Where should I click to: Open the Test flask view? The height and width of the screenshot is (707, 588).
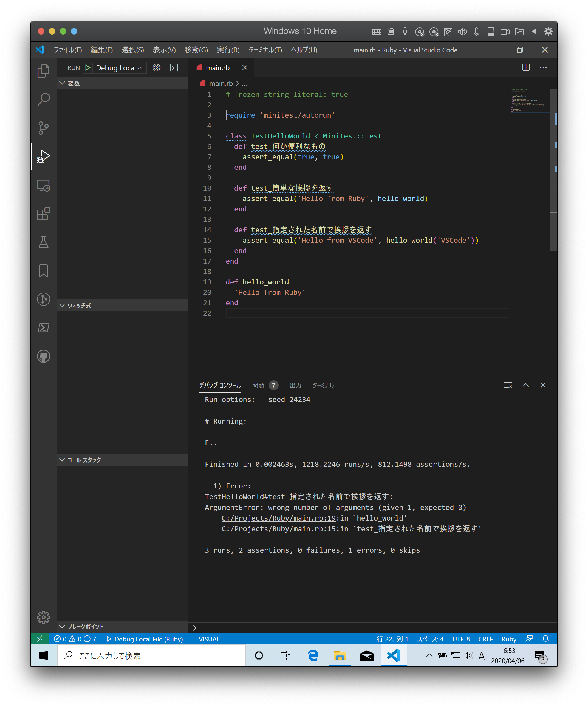(x=43, y=242)
